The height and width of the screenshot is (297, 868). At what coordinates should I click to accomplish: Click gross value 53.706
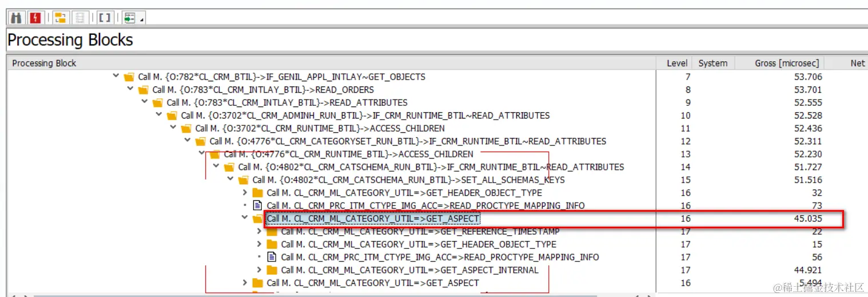pos(809,77)
